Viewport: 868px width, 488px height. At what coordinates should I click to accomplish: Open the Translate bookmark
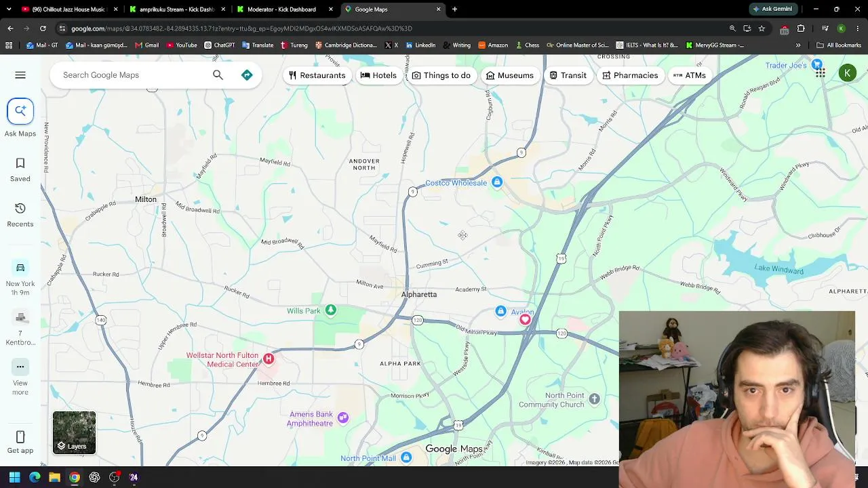(x=257, y=45)
